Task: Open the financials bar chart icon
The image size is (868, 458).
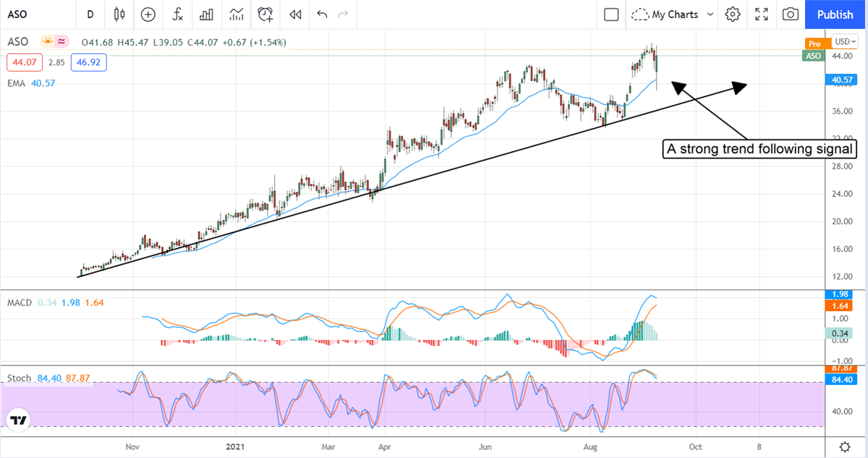Action: 207,14
